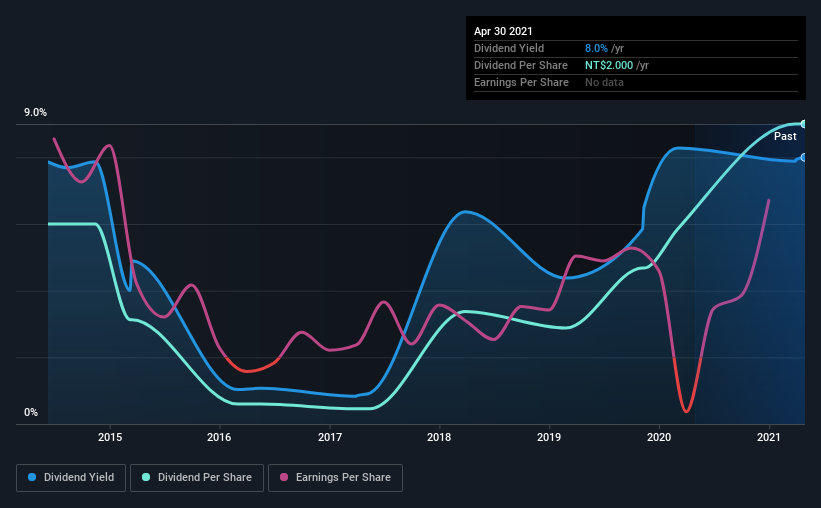
Task: Click the 9.0% y-axis label
Action: [35, 113]
